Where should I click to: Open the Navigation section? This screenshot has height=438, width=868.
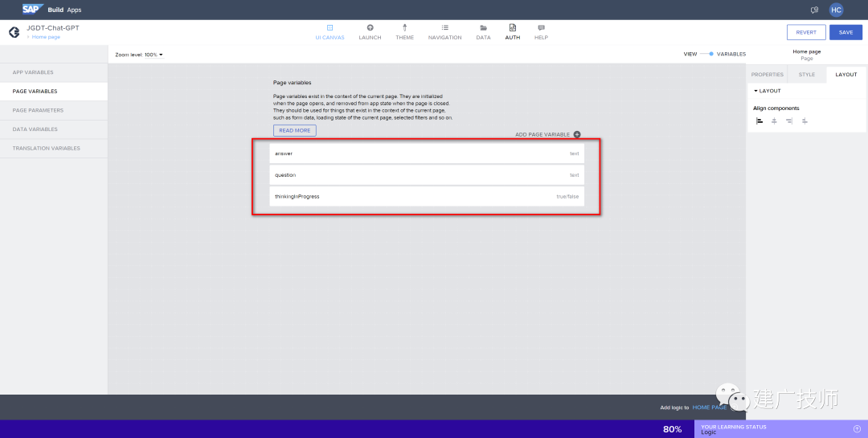coord(444,32)
